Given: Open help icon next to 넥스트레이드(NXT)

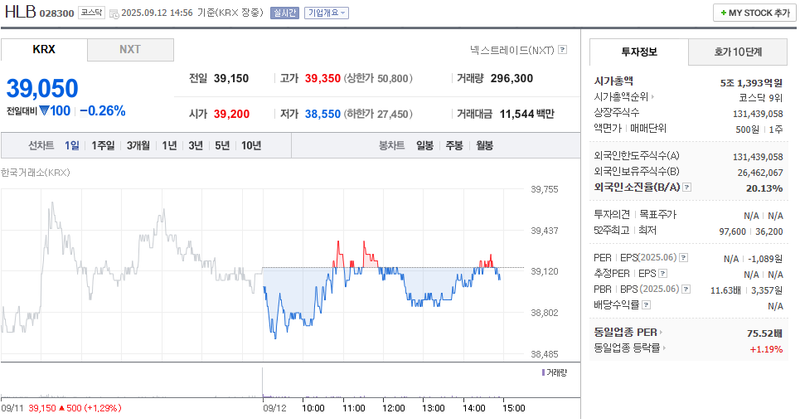Looking at the screenshot, I should point(562,50).
